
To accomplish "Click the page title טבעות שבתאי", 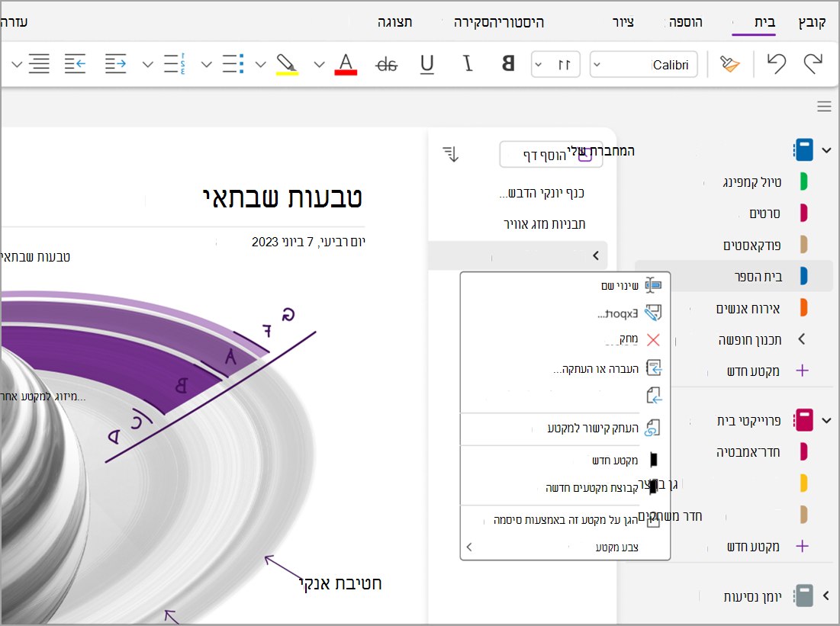I will (x=282, y=197).
